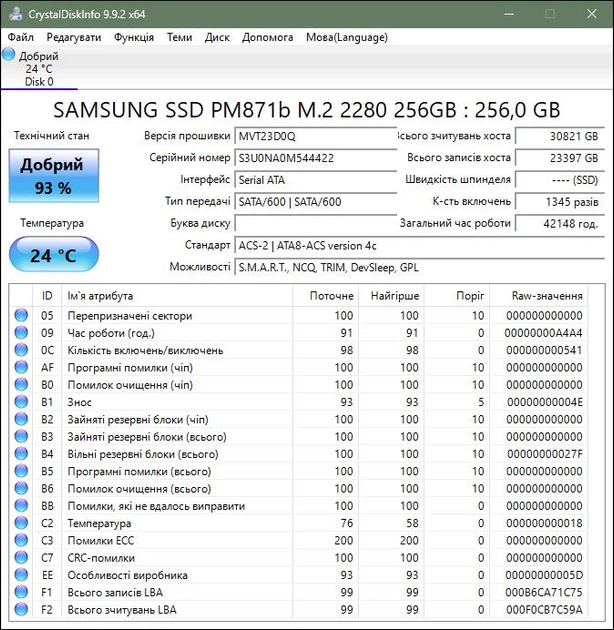Image resolution: width=614 pixels, height=630 pixels.
Task: Click status orb for Температура attribute C2
Action: 21,523
